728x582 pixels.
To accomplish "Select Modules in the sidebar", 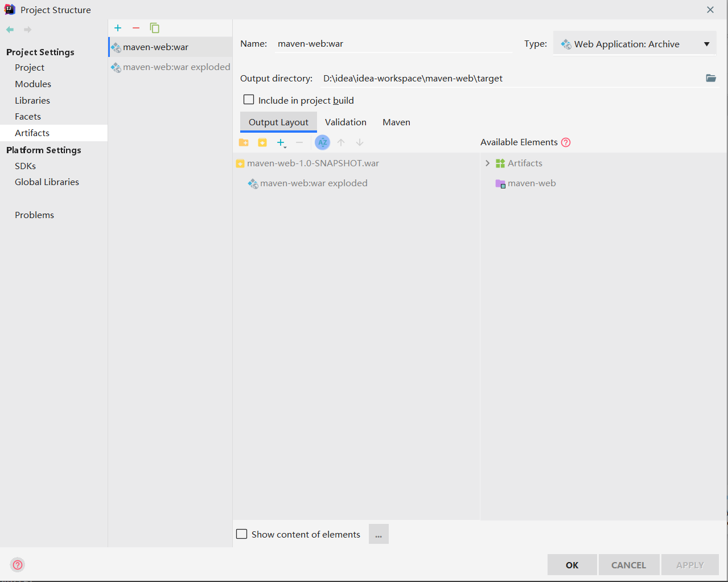I will coord(33,84).
